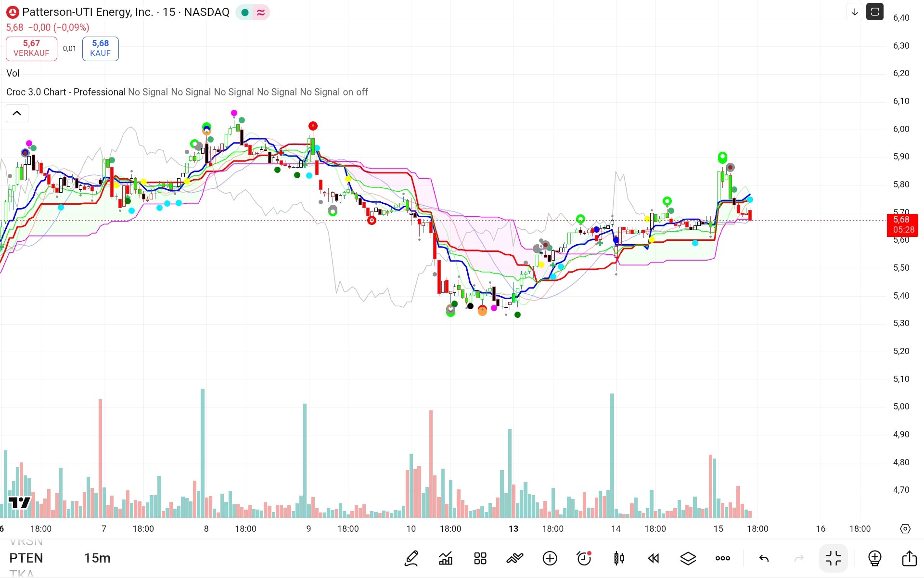Expand the three-dots more options menu

pos(722,558)
